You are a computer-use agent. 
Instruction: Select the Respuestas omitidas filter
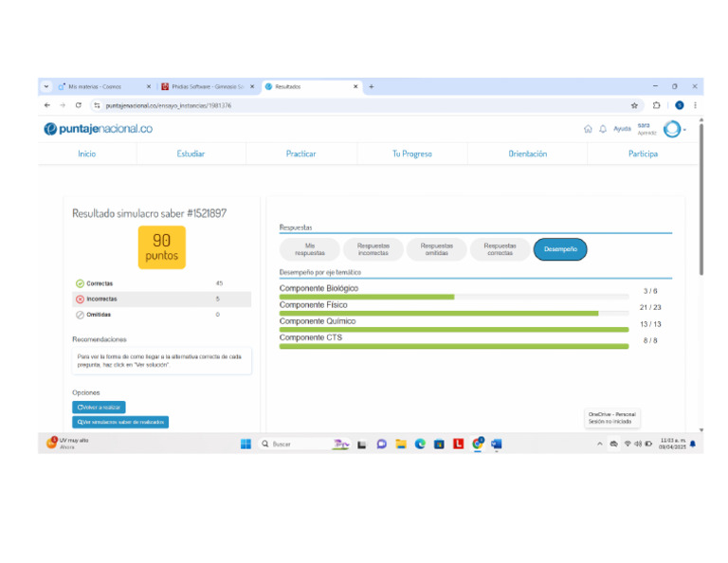tap(436, 249)
